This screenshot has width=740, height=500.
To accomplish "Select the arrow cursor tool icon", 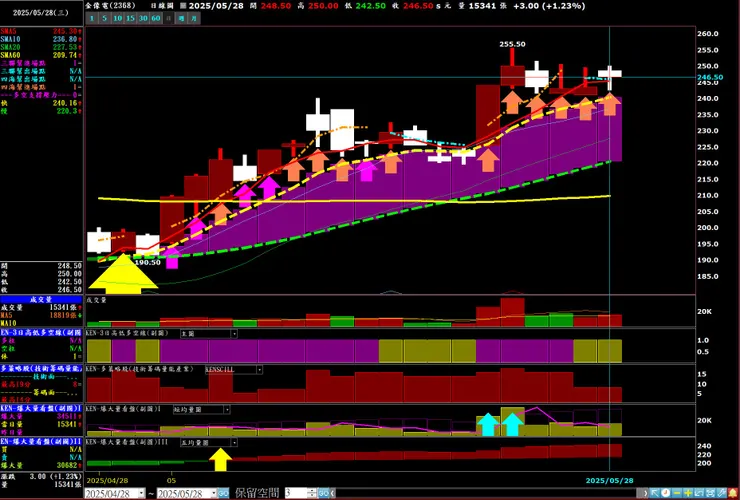I will pos(655,493).
